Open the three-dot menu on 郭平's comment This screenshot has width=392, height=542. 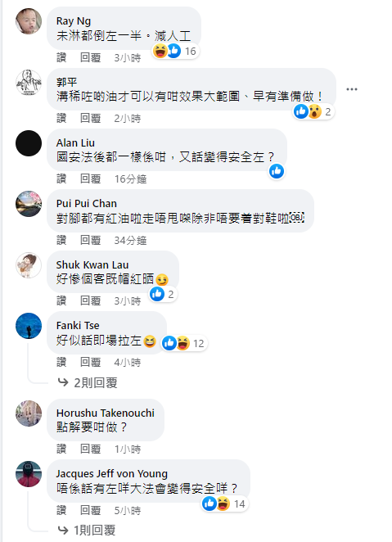pyautogui.click(x=352, y=89)
